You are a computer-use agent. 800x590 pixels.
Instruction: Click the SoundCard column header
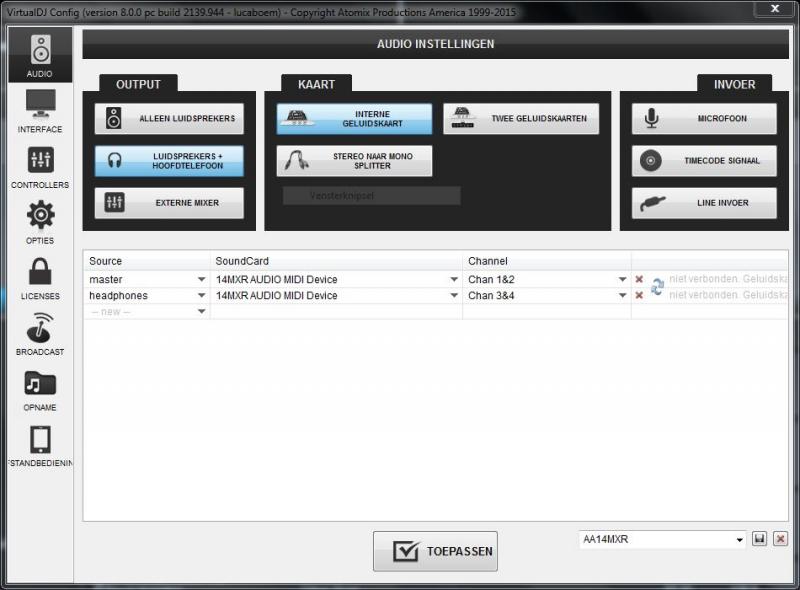(x=336, y=261)
